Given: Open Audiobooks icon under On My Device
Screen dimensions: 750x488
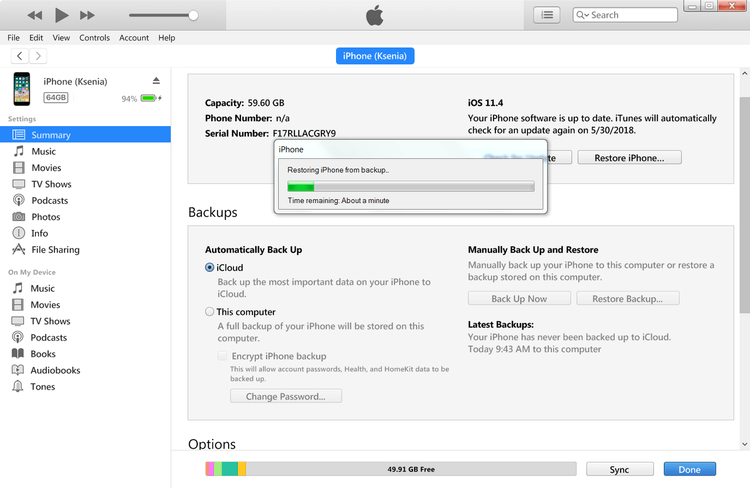Looking at the screenshot, I should coord(18,370).
